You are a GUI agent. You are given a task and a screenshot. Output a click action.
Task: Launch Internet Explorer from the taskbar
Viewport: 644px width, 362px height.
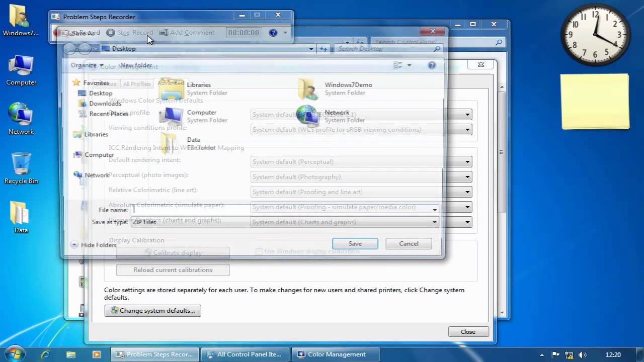tap(45, 354)
